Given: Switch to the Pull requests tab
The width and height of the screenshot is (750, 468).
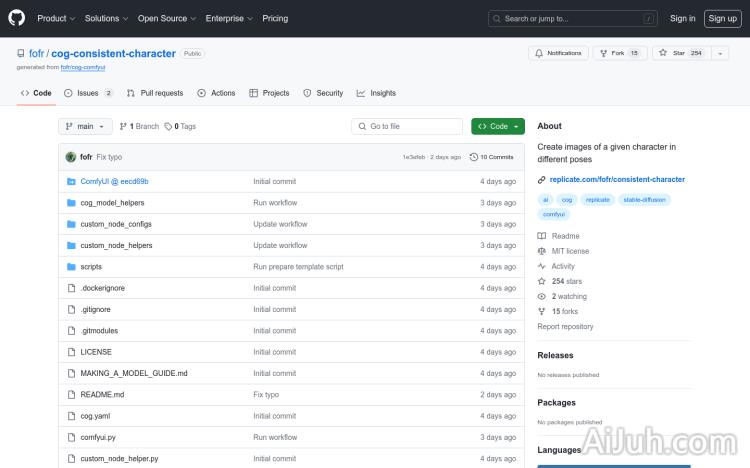Looking at the screenshot, I should tap(156, 93).
